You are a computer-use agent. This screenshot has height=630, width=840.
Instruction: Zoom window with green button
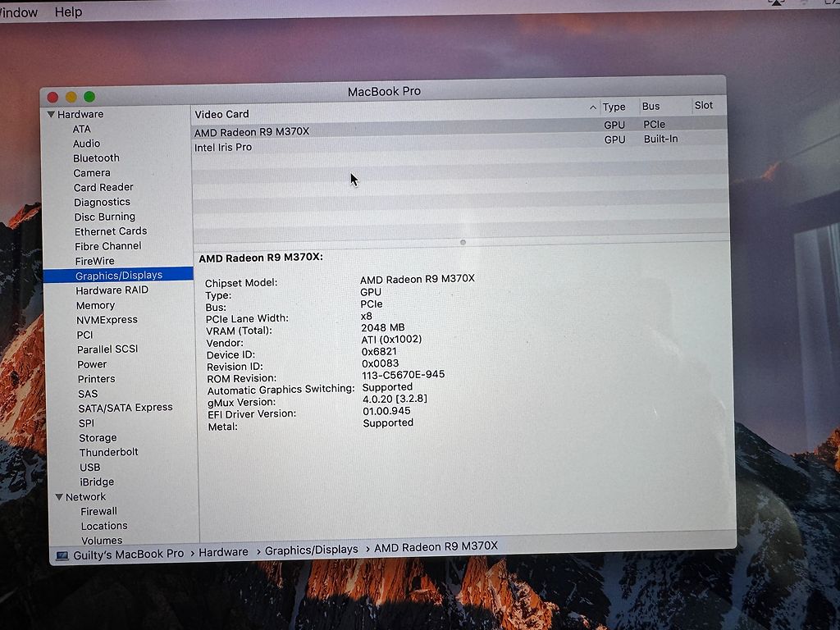point(89,97)
